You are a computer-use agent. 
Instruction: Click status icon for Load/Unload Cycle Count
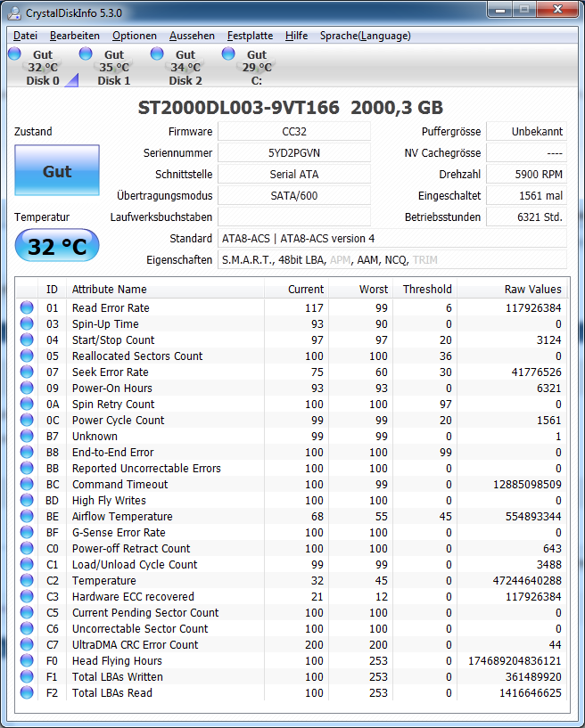point(27,564)
